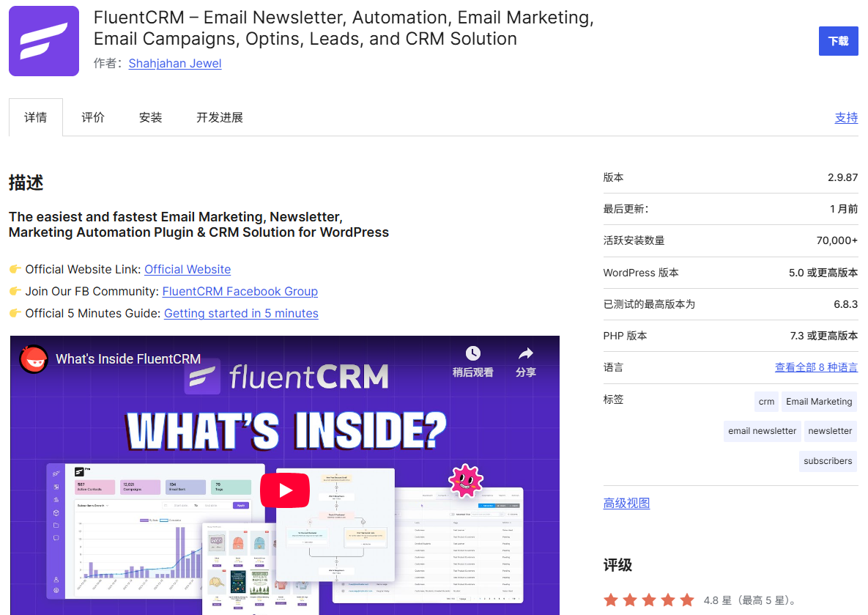View 查看全部 8 种语言
The height and width of the screenshot is (615, 868).
(x=816, y=367)
